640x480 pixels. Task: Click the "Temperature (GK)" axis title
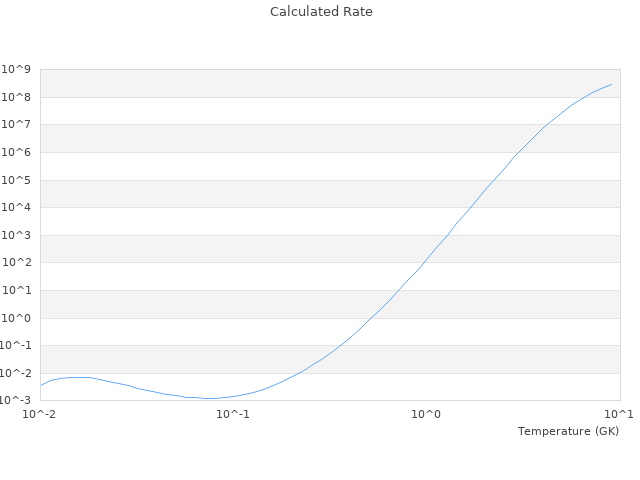coord(568,431)
